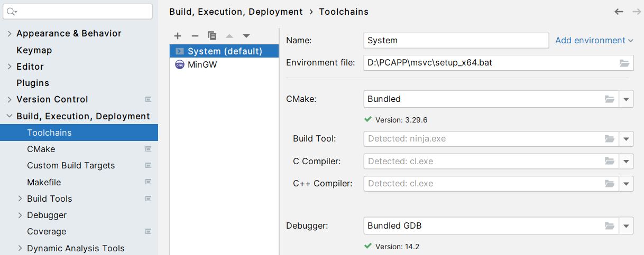The width and height of the screenshot is (644, 255).
Task: Open Build Tool dropdown arrow
Action: tap(626, 139)
